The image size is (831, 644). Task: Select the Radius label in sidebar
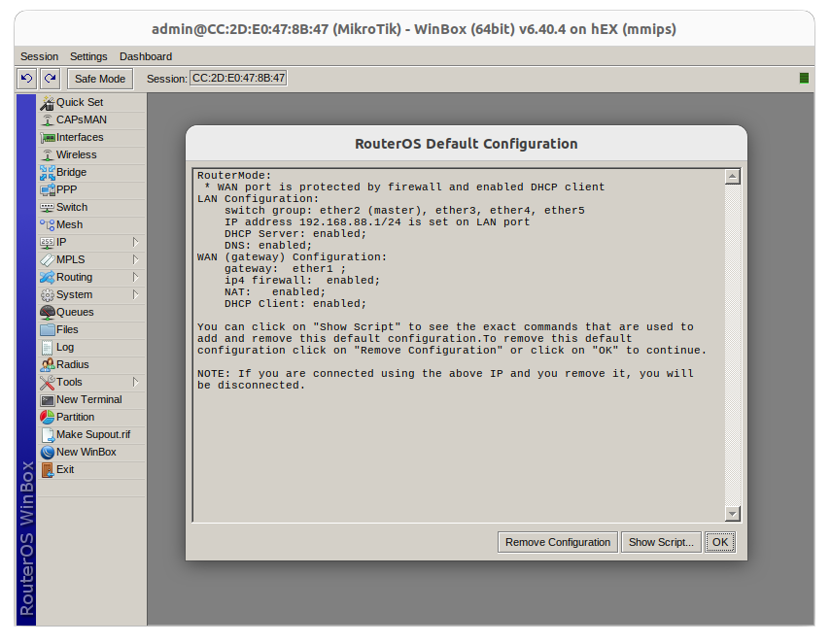pyautogui.click(x=73, y=365)
